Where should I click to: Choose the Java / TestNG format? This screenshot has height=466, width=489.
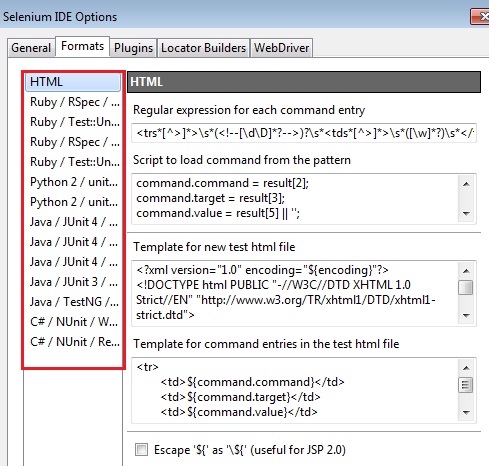(74, 302)
